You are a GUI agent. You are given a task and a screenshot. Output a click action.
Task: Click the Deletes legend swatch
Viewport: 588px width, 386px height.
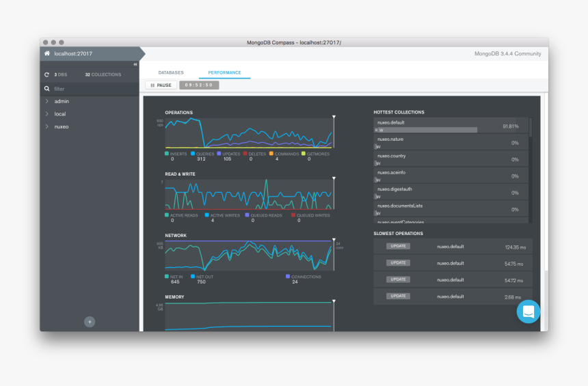click(245, 153)
